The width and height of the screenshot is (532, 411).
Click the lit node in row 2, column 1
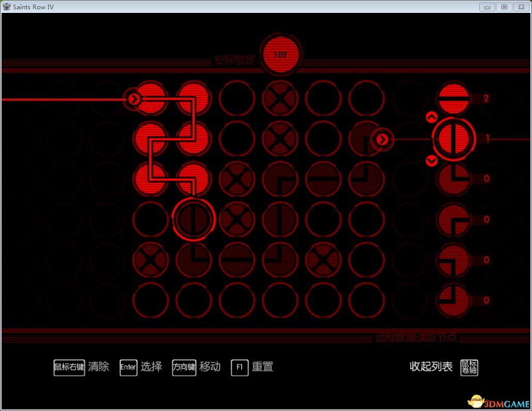150,139
